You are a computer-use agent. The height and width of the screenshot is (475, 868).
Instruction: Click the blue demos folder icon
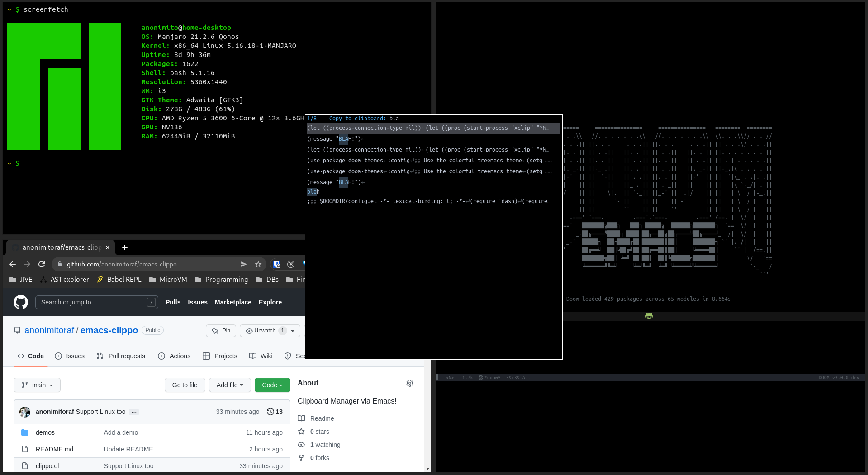(x=25, y=432)
